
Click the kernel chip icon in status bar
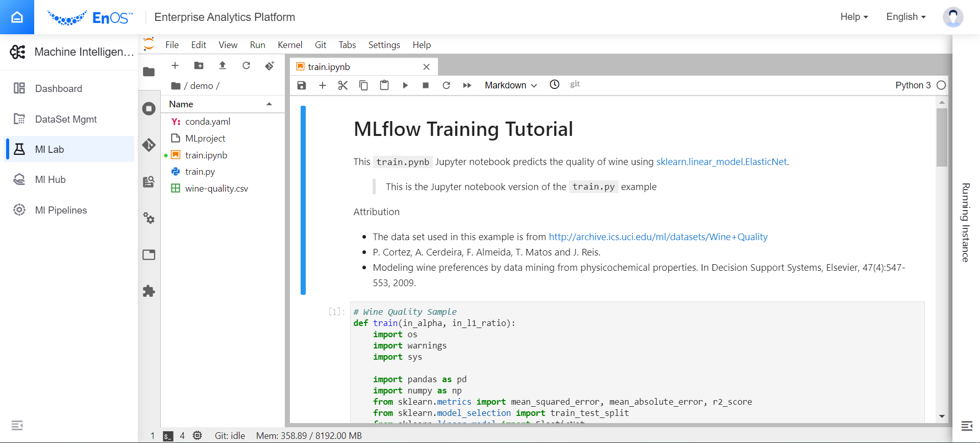click(198, 435)
